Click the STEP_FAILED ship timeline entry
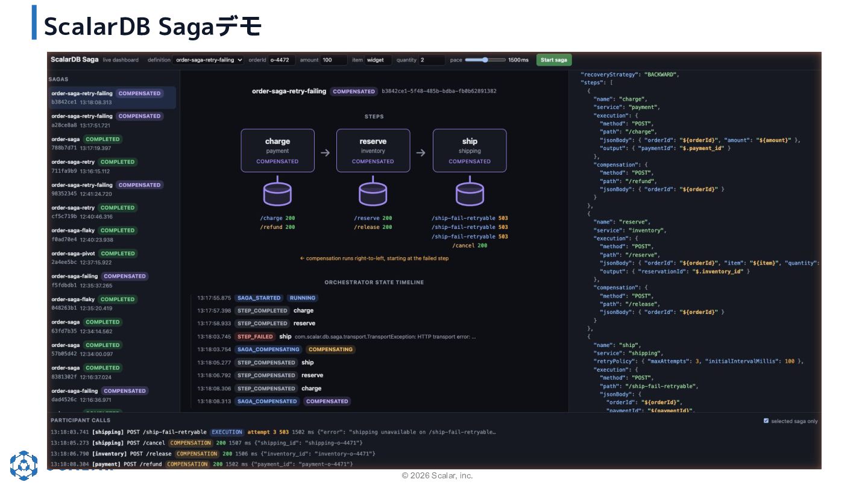Viewport: 868px width, 488px height. coord(336,337)
